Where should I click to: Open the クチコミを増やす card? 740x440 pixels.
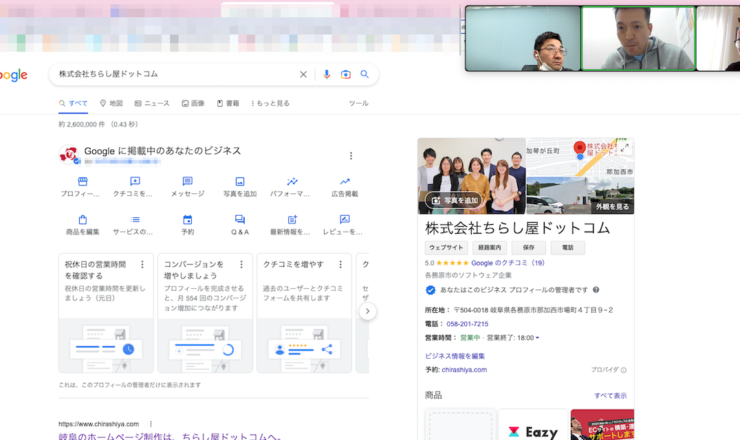point(304,313)
